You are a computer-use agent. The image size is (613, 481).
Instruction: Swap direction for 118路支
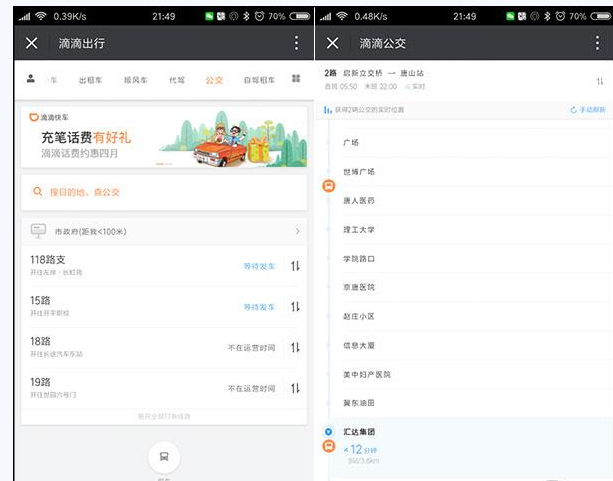pos(296,266)
